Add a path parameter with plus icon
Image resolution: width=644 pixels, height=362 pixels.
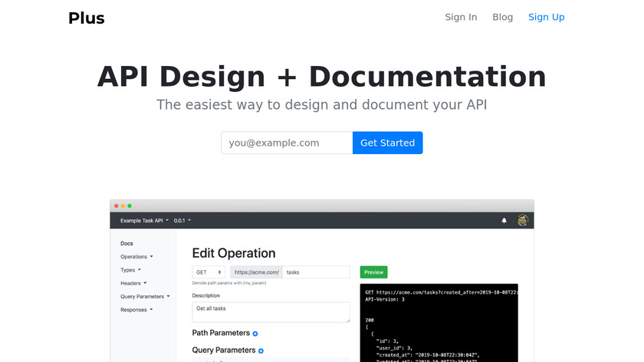[x=255, y=334]
